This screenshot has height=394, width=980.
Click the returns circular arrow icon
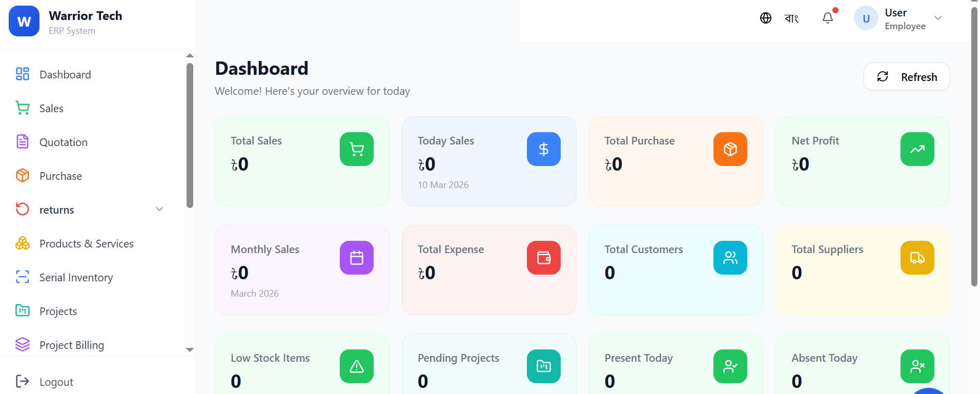click(23, 209)
